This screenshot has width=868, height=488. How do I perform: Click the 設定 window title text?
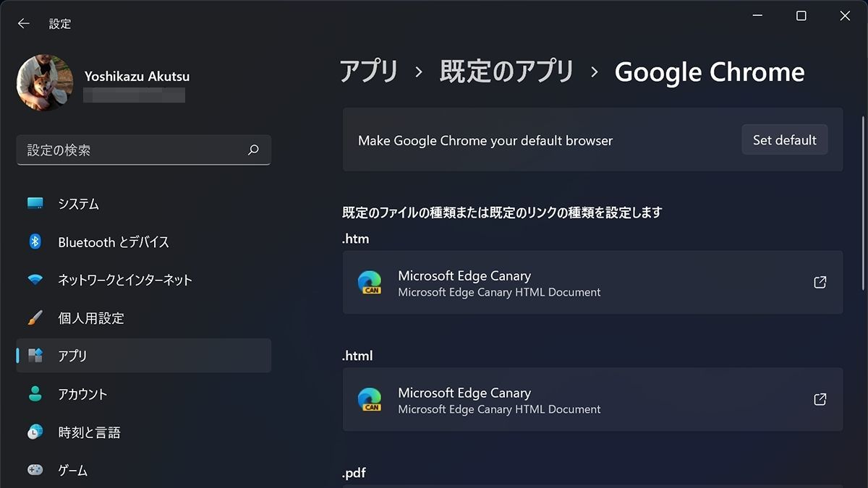pos(60,24)
